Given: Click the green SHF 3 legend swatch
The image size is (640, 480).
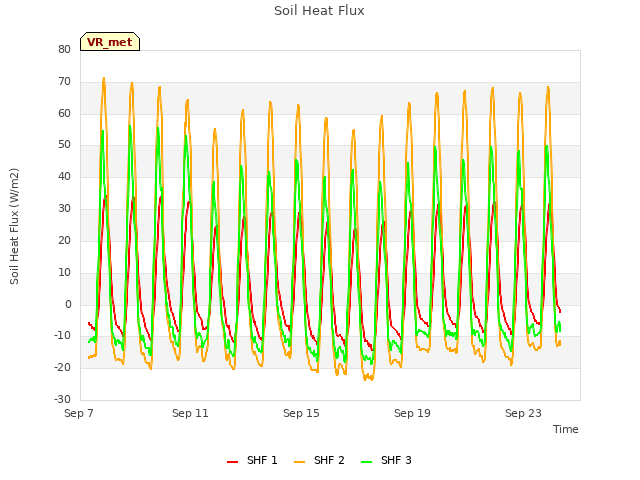Looking at the screenshot, I should [x=367, y=461].
